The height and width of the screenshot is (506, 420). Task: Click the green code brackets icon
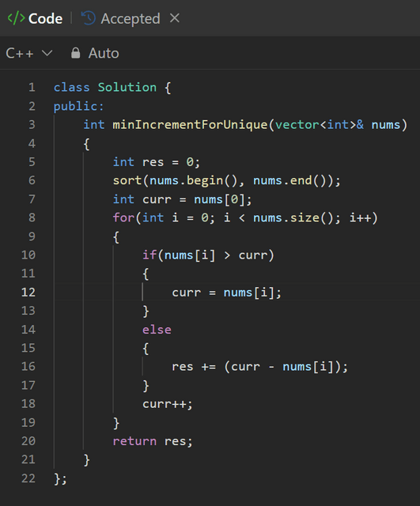point(16,18)
